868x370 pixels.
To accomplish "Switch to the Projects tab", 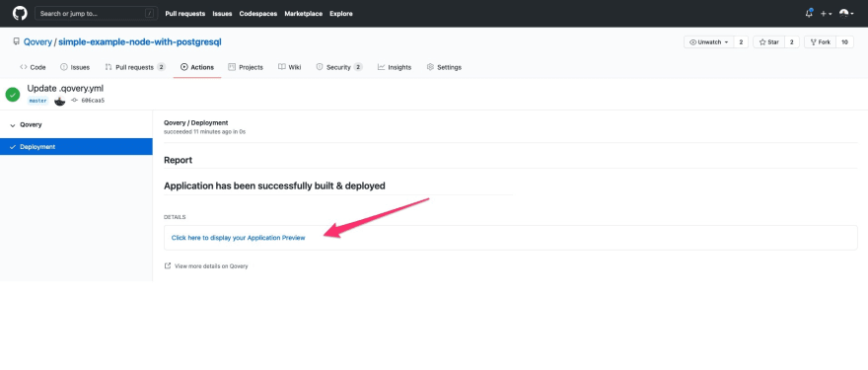I will pos(246,67).
